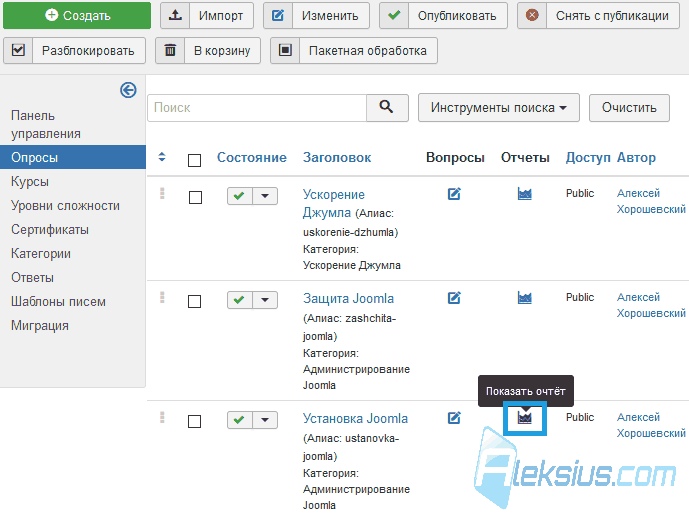Click the Очистить clear button
Image resolution: width=689 pixels, height=520 pixels.
tap(629, 108)
